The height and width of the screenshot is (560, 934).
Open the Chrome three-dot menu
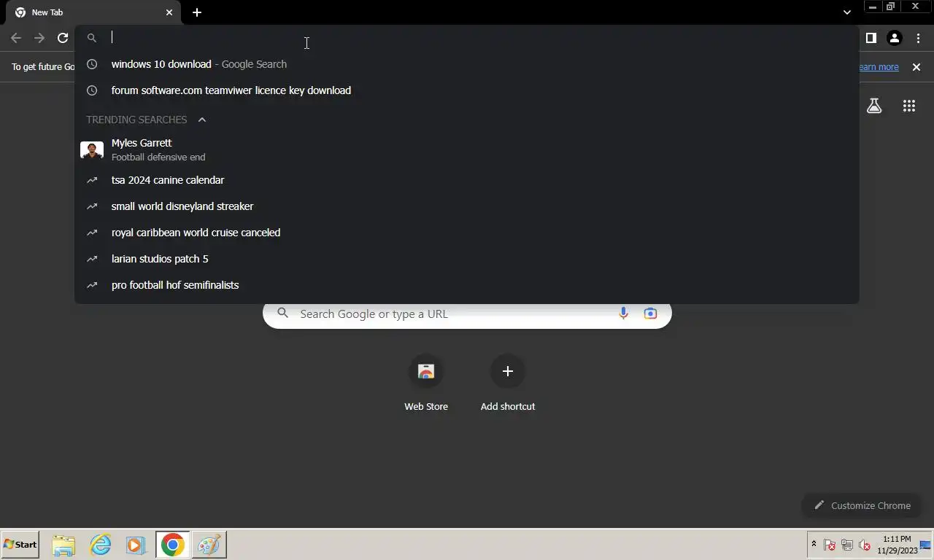tap(918, 38)
